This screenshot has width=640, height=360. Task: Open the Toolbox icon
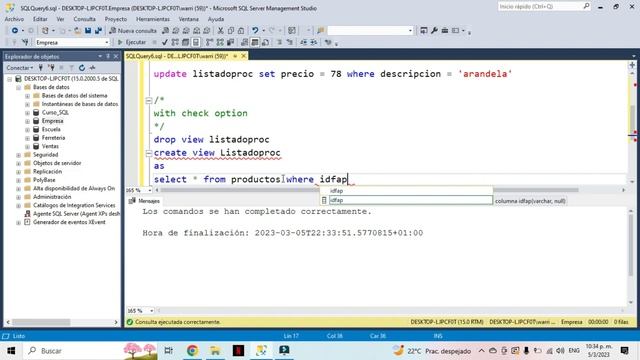coord(445,31)
